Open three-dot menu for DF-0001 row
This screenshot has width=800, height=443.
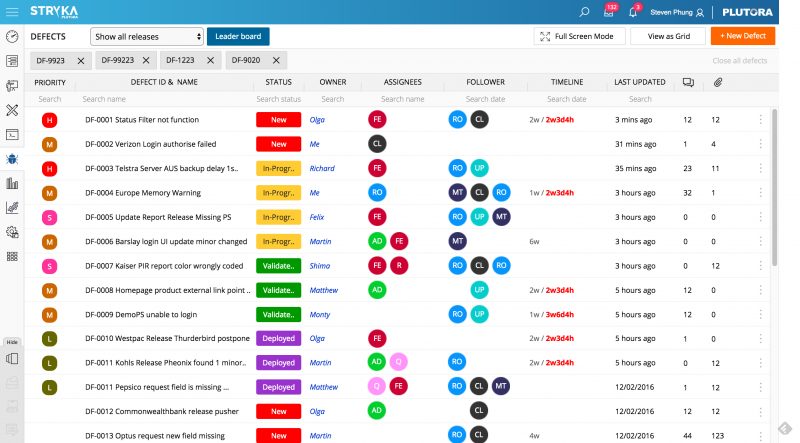[760, 119]
